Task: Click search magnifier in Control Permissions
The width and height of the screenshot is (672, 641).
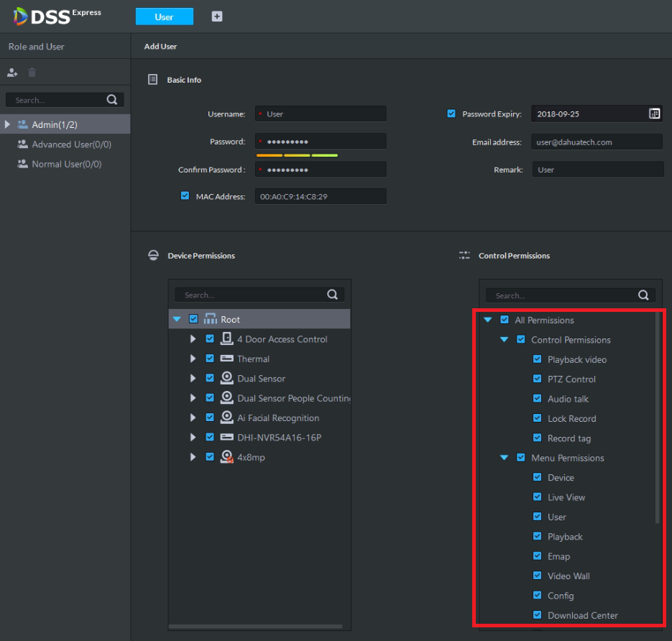Action: click(x=643, y=295)
